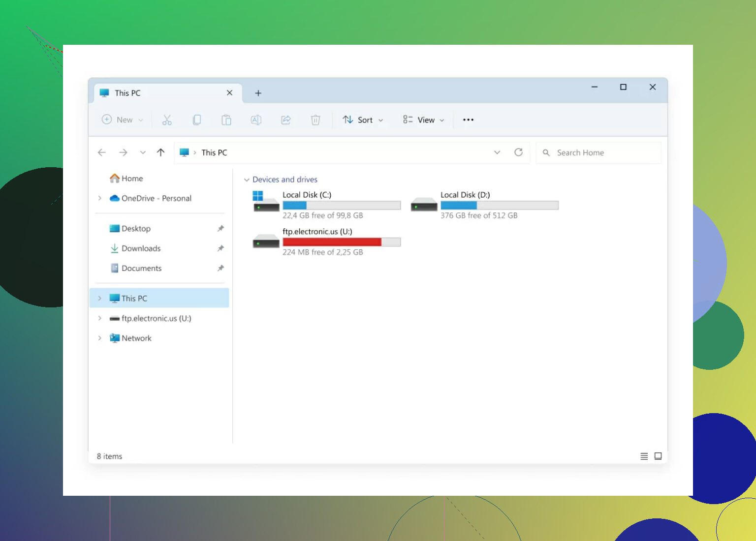
Task: Refresh the current folder view
Action: [518, 152]
